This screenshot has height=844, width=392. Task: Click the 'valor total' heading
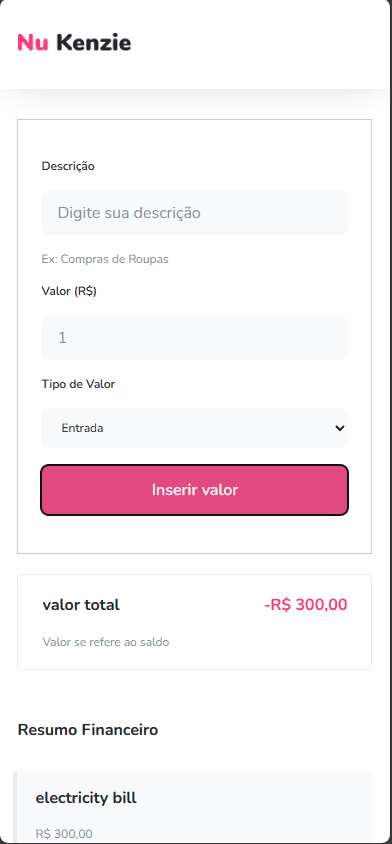point(81,605)
